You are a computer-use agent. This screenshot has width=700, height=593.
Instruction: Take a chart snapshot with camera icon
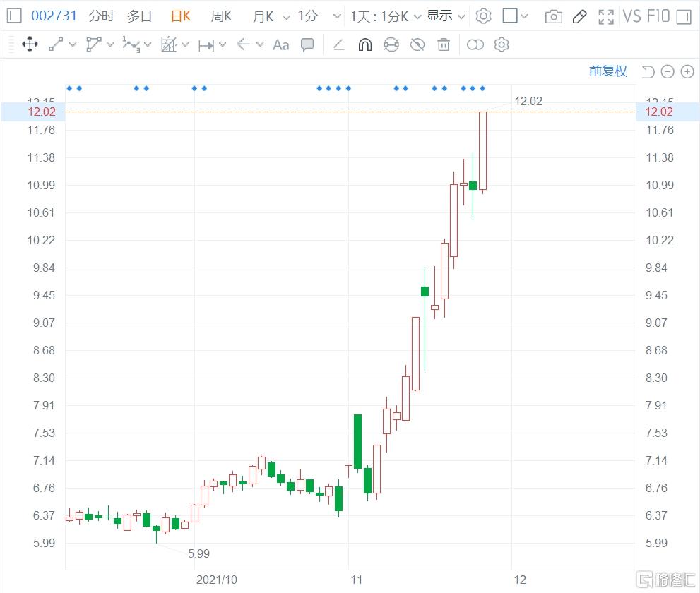tap(554, 17)
